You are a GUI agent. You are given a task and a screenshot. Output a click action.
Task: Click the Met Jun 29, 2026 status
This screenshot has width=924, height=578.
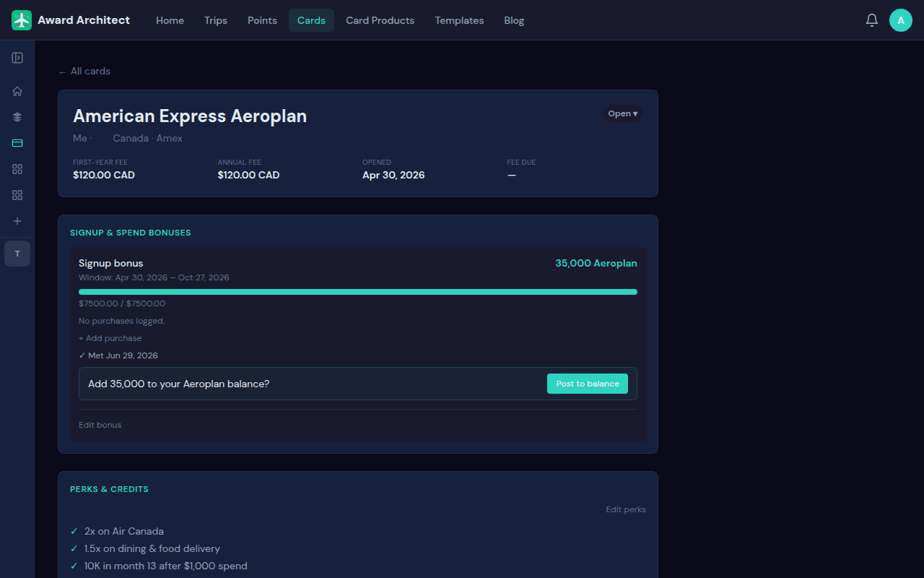(x=118, y=355)
